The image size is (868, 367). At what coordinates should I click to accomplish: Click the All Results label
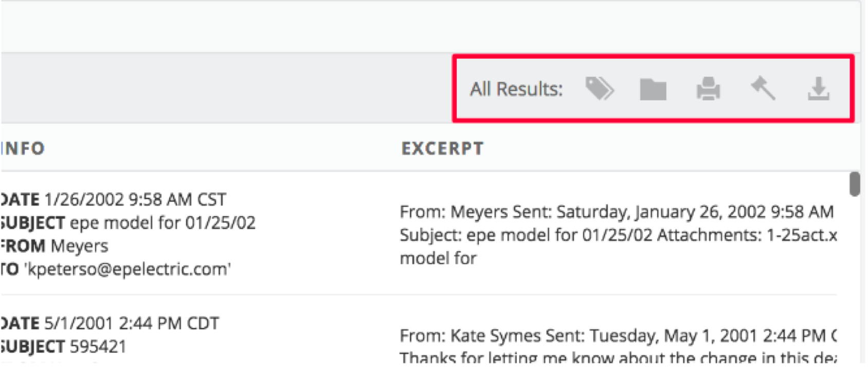[516, 89]
